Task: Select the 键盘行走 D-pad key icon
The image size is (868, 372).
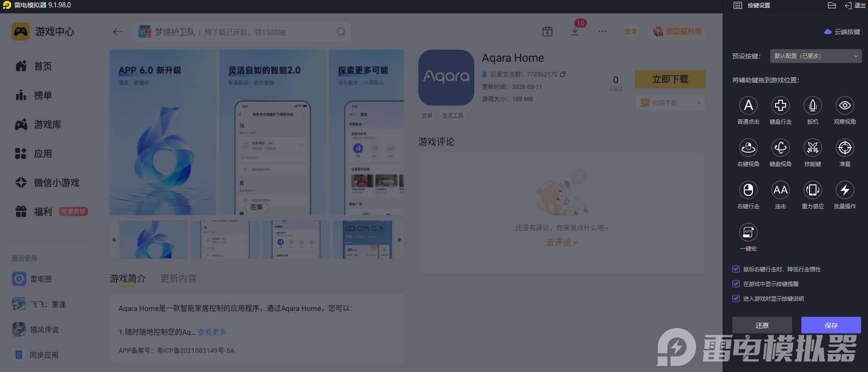Action: coord(780,106)
